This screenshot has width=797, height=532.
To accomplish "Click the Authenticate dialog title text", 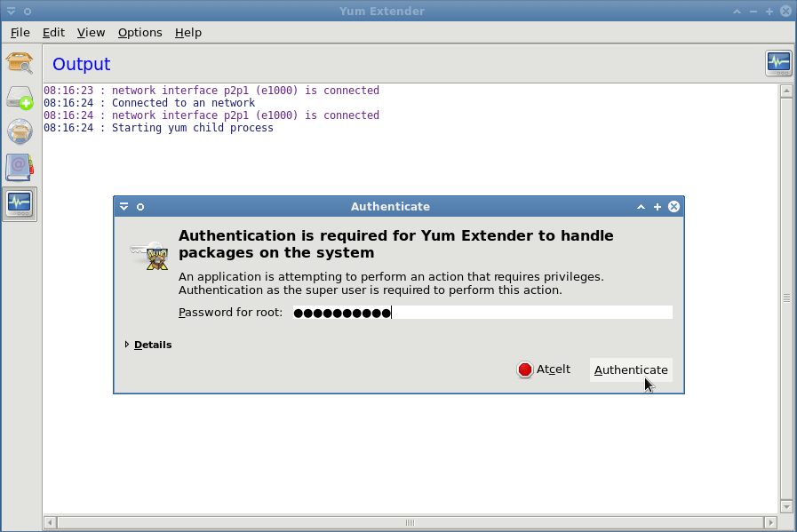I will click(390, 207).
